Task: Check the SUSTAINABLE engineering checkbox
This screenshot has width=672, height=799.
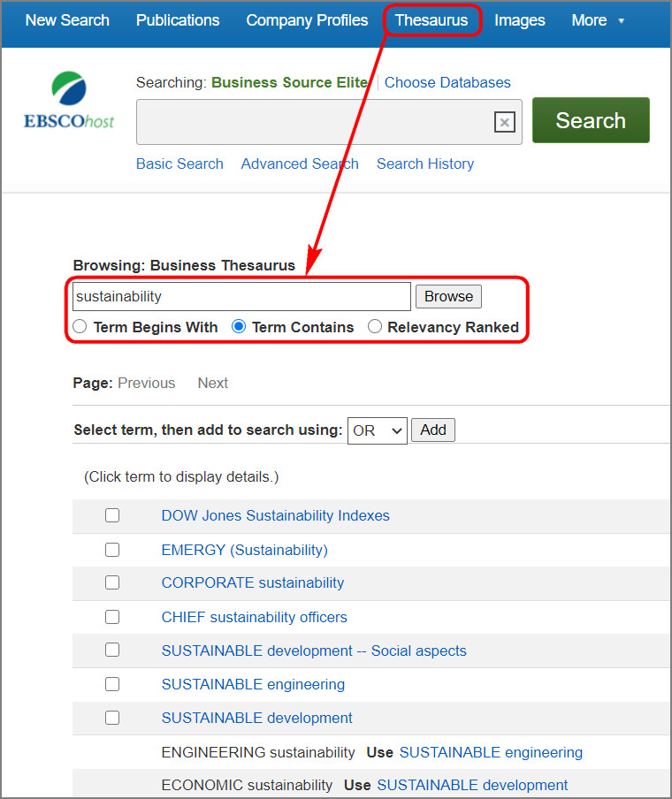Action: click(112, 684)
